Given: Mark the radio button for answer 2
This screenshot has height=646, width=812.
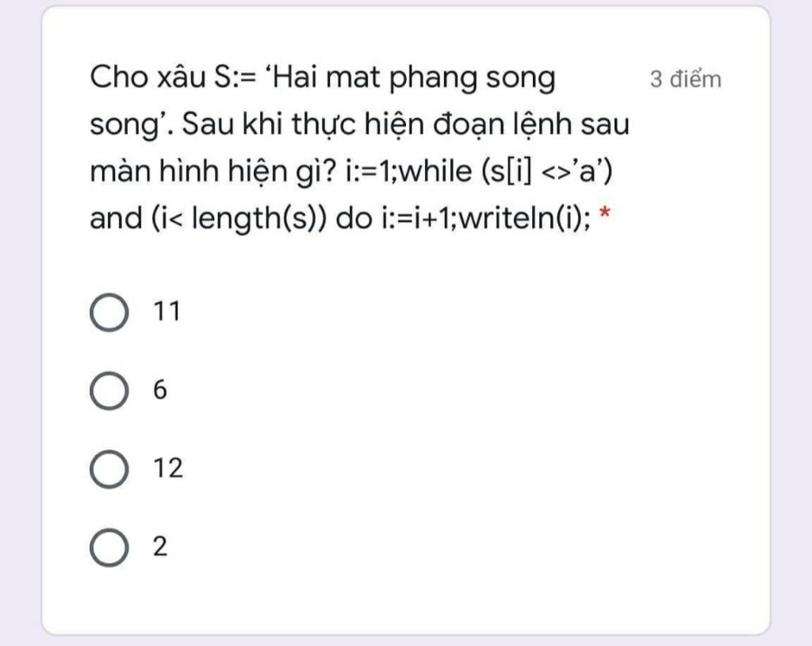Looking at the screenshot, I should click(x=109, y=549).
